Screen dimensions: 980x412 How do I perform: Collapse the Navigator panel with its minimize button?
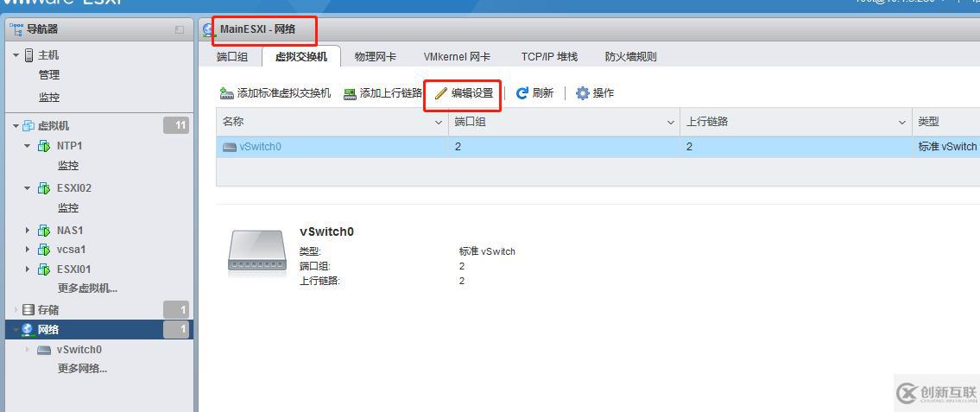click(180, 29)
